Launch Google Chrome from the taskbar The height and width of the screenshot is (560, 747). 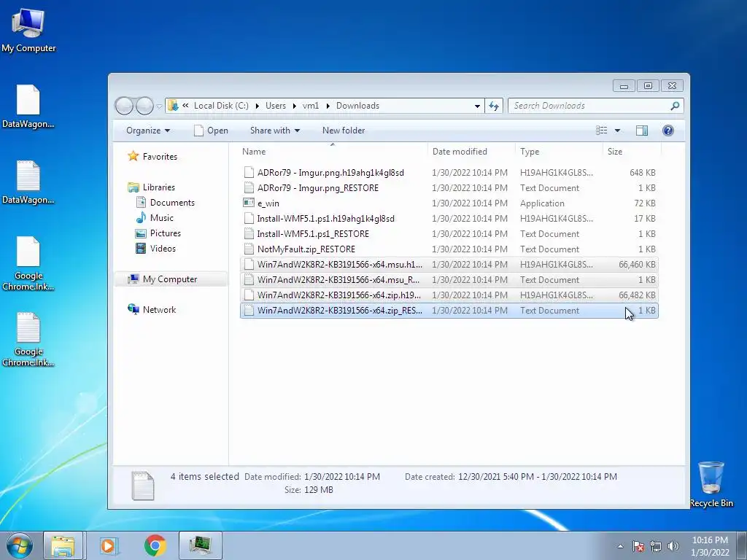pyautogui.click(x=155, y=545)
